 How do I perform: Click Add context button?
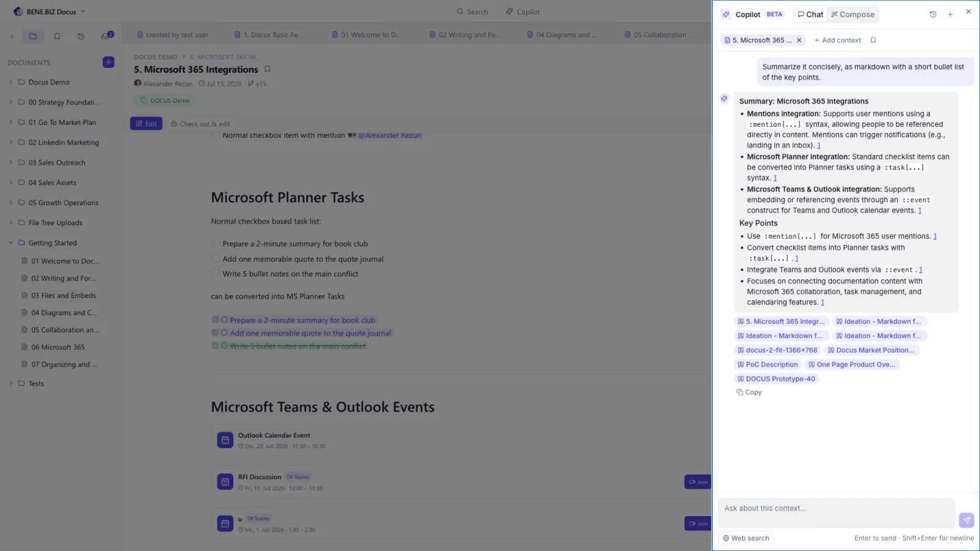pos(837,40)
